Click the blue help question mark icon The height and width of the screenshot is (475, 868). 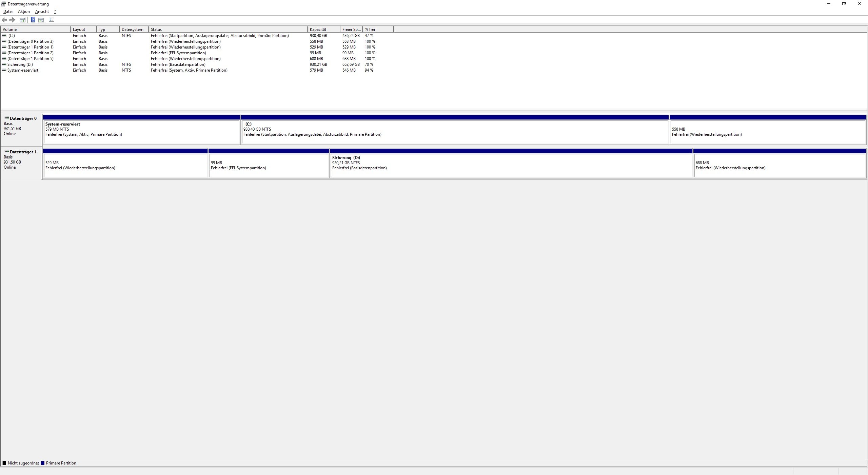click(33, 20)
